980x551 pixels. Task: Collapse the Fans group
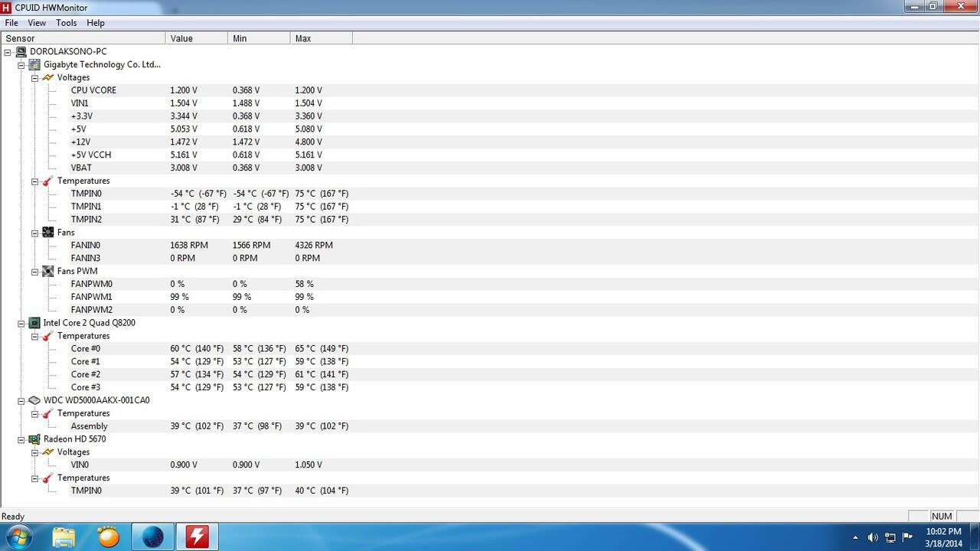(x=35, y=233)
